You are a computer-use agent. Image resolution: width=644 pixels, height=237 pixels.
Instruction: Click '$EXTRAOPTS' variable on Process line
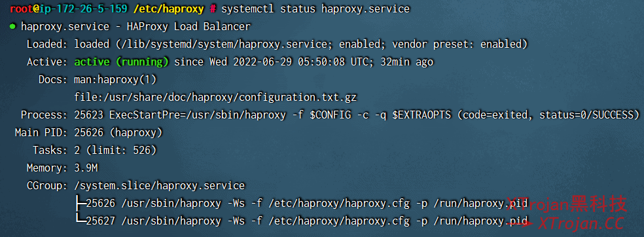click(x=421, y=115)
